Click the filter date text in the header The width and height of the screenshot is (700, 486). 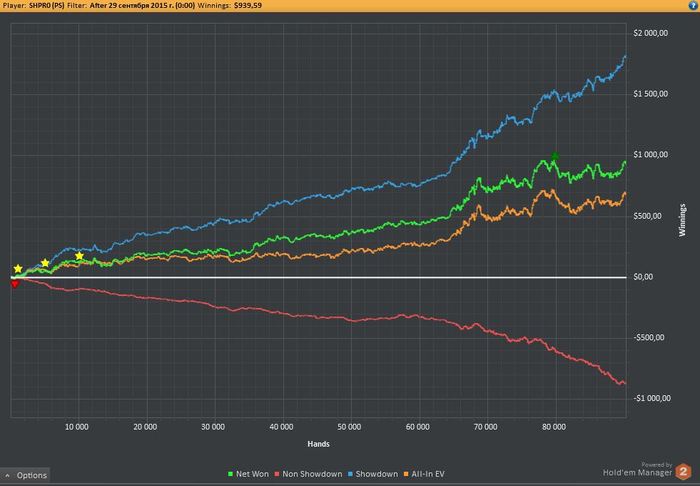(142, 5)
